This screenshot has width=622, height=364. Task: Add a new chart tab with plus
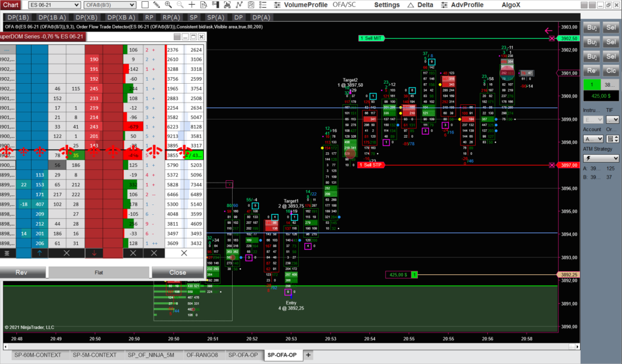click(308, 355)
